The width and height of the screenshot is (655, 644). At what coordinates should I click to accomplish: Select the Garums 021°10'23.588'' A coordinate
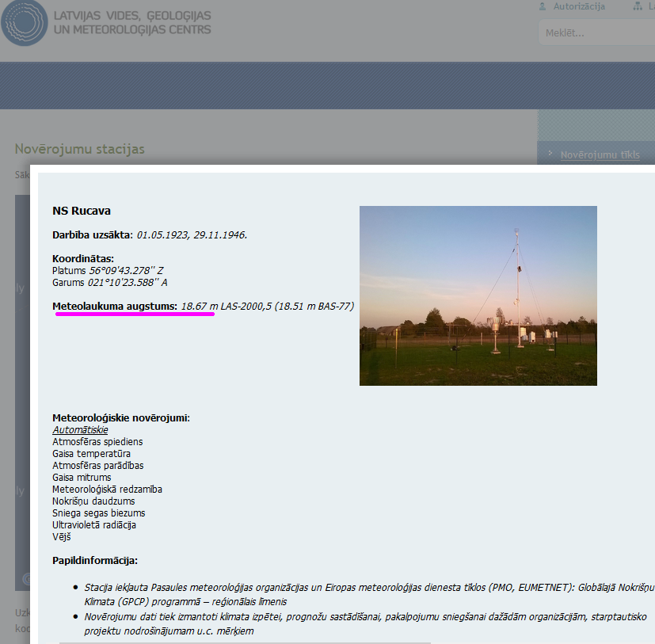[110, 283]
